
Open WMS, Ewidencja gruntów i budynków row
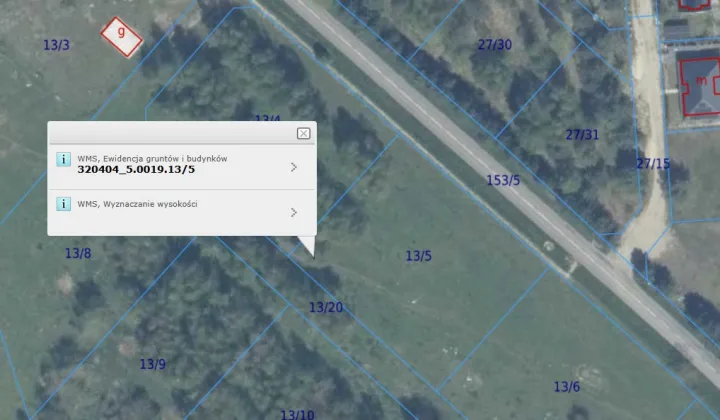tap(182, 167)
